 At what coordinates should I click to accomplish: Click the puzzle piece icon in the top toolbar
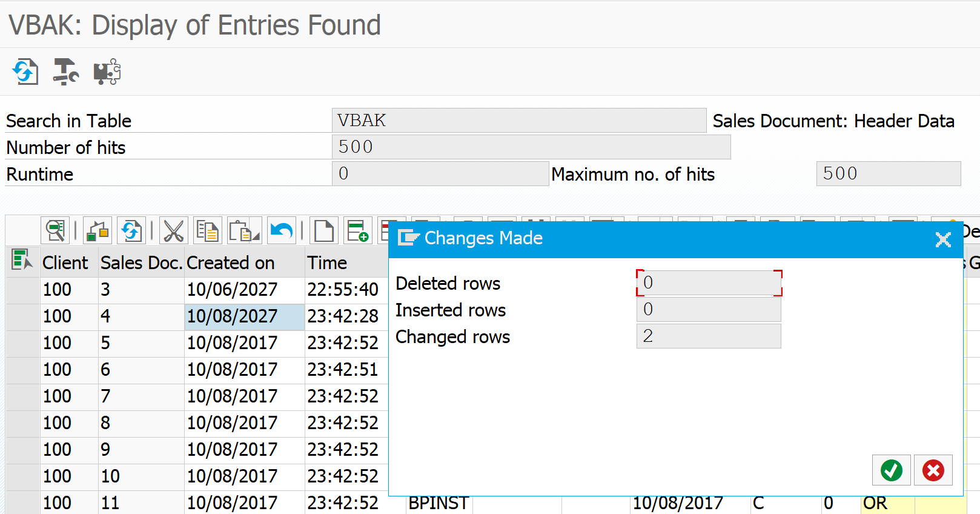point(107,72)
